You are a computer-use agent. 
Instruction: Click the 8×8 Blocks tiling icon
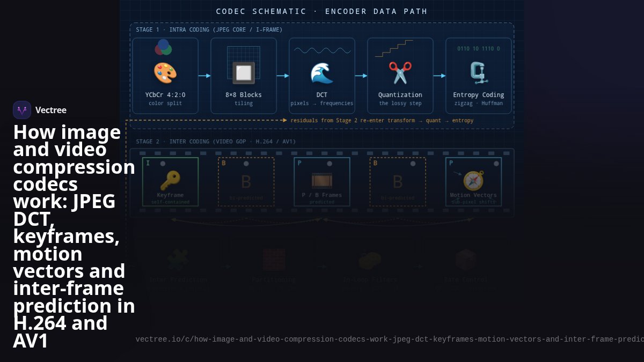tap(244, 73)
